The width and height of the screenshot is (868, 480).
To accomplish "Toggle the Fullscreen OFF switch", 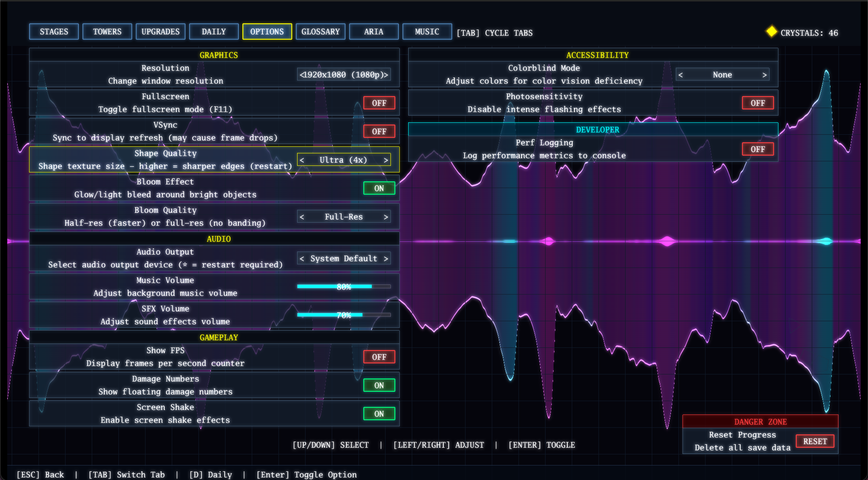I will point(379,103).
